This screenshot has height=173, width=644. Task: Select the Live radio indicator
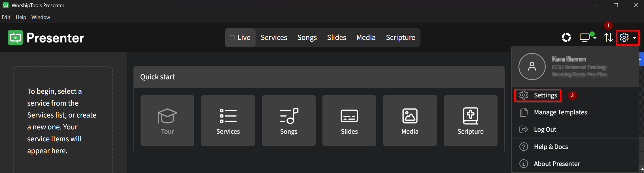click(x=232, y=37)
